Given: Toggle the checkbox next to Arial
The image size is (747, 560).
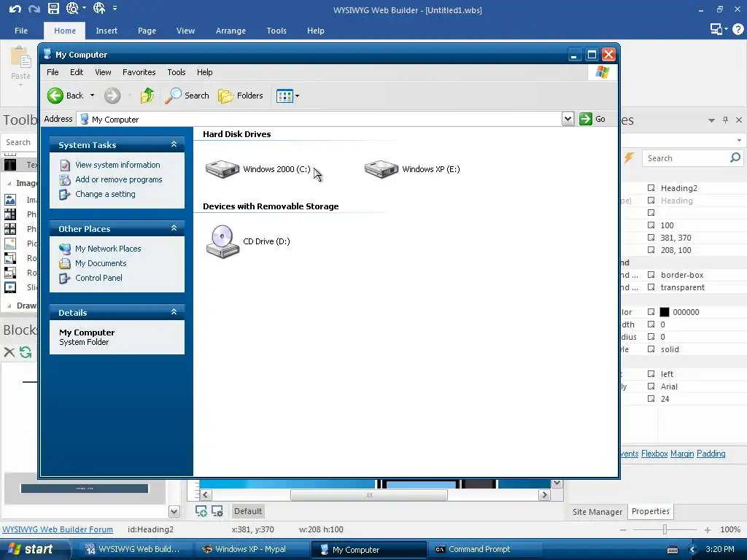Looking at the screenshot, I should tap(651, 386).
